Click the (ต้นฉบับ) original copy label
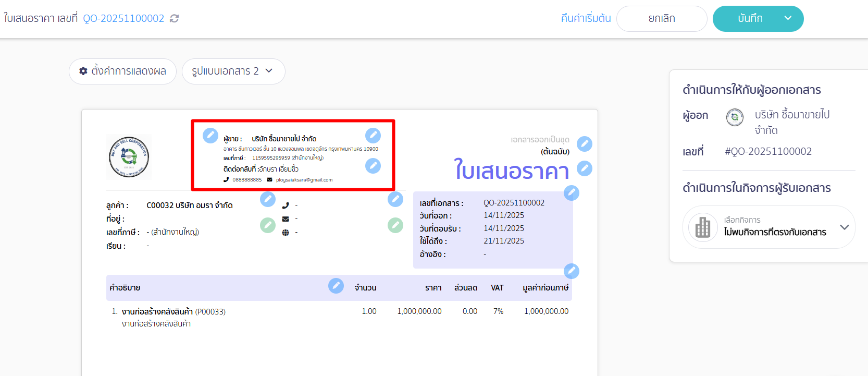This screenshot has height=376, width=868. (555, 152)
